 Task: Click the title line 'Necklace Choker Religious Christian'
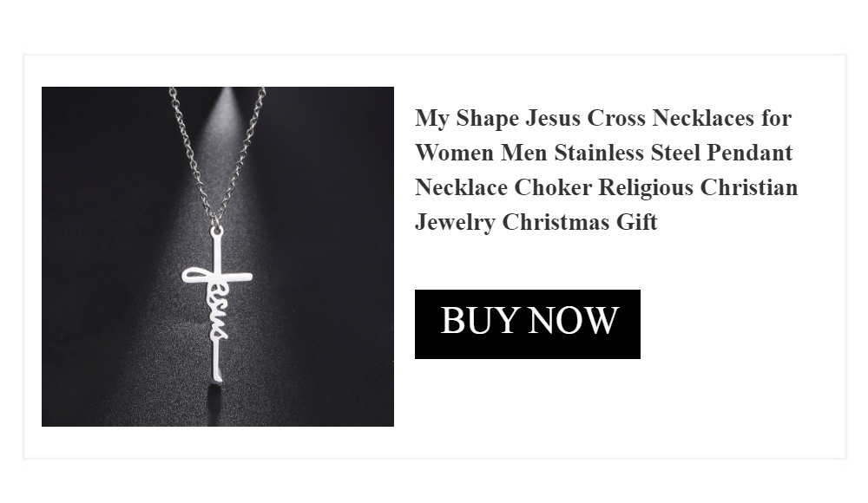coord(607,187)
